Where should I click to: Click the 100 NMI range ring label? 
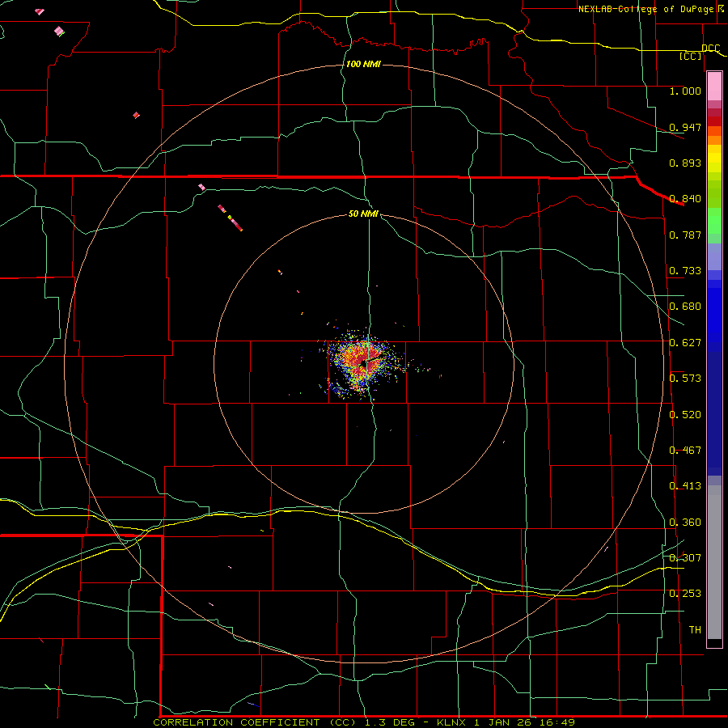[x=363, y=64]
